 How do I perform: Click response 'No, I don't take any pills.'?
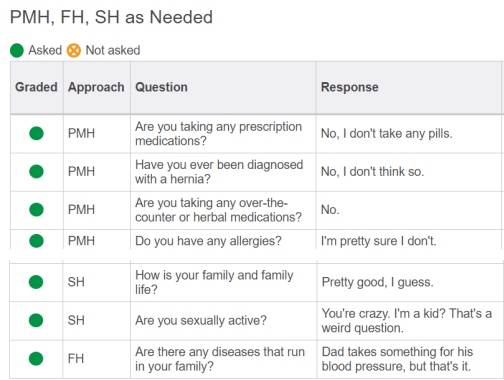pos(387,134)
